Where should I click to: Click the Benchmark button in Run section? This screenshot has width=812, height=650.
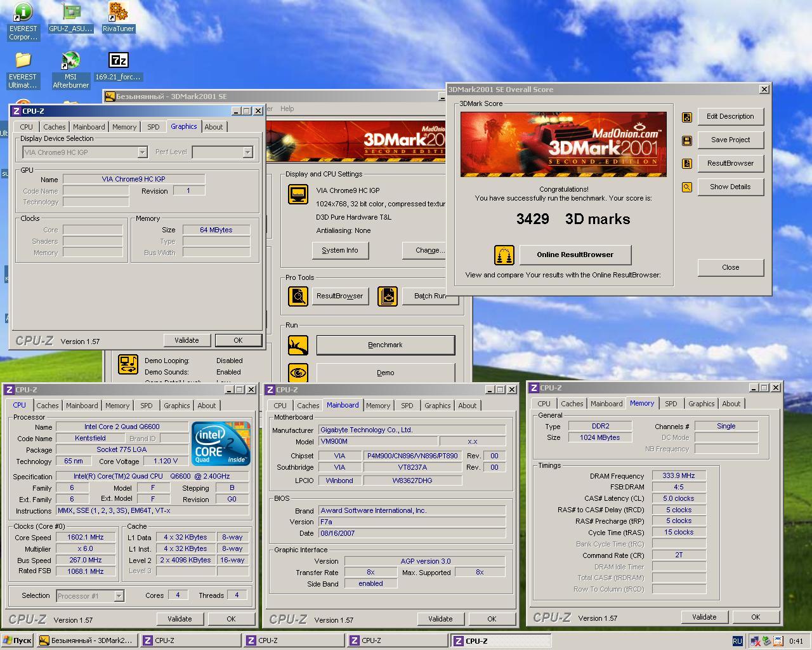click(x=386, y=345)
